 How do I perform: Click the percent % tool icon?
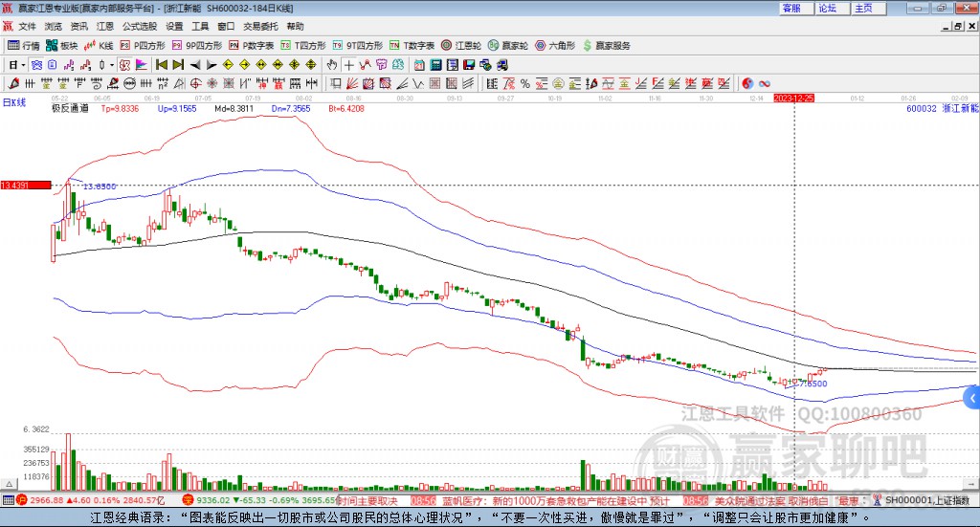525,83
